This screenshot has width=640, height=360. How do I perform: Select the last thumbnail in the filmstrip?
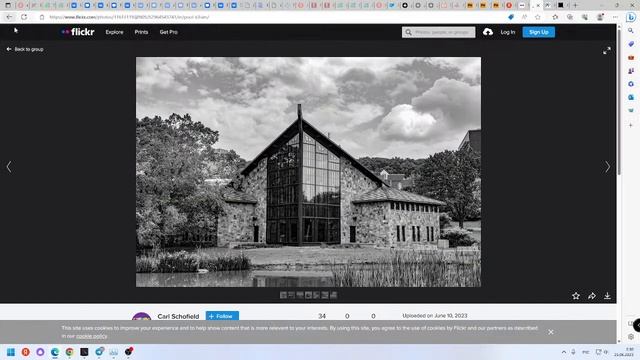(x=333, y=295)
